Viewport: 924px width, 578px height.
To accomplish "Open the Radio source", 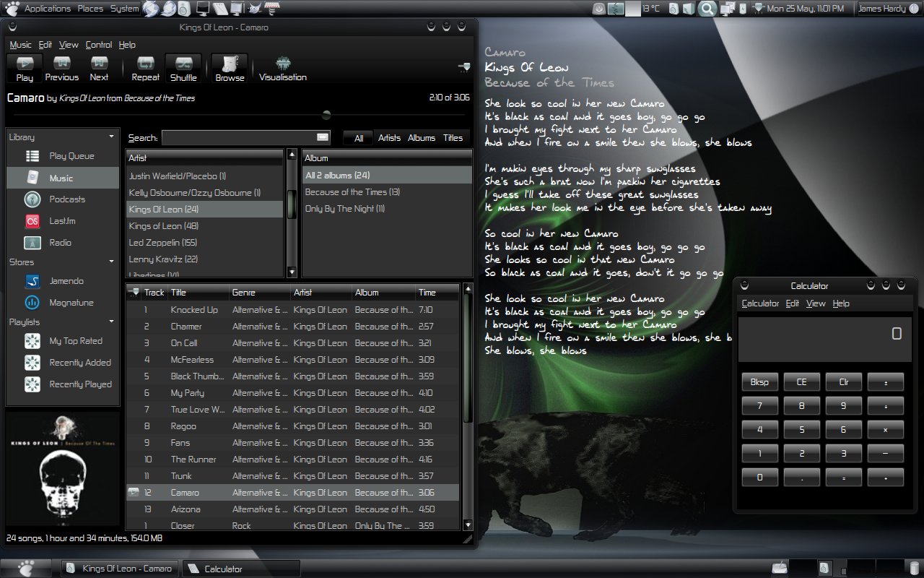I will click(x=62, y=243).
